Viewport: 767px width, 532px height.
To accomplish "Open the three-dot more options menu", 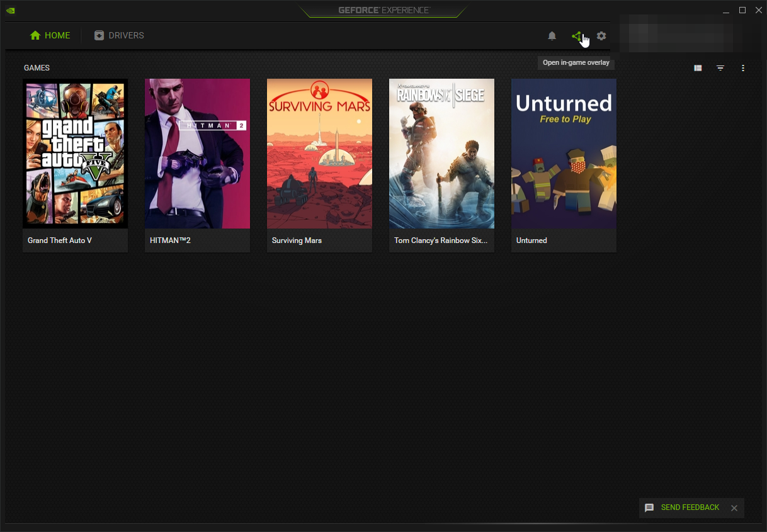I will click(x=743, y=68).
